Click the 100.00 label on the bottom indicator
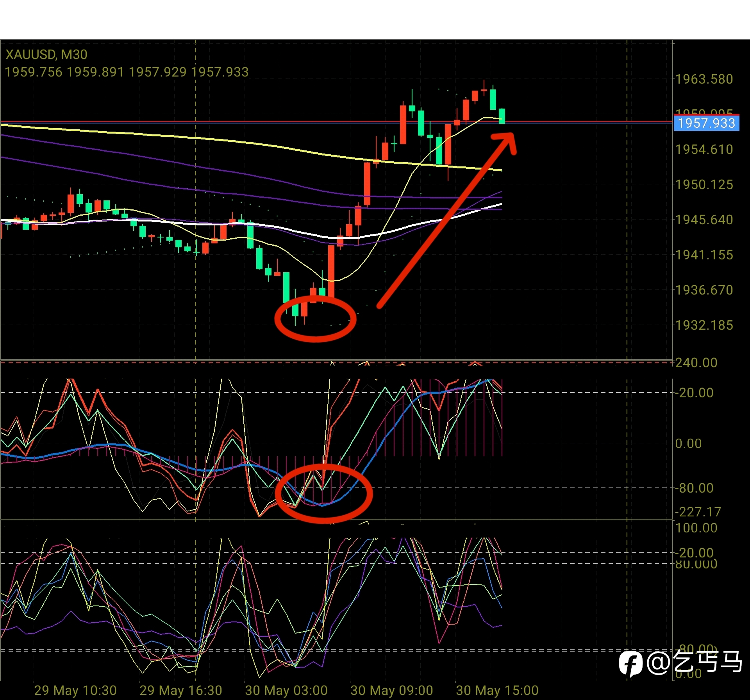The width and height of the screenshot is (750, 700). click(x=696, y=528)
